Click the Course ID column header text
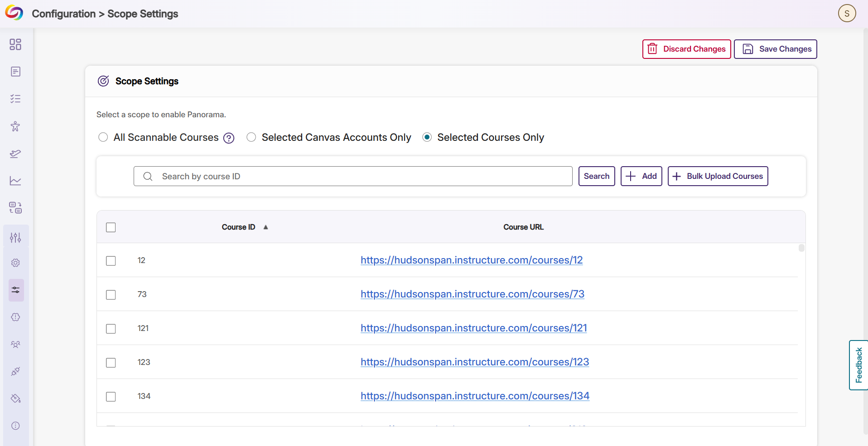The height and width of the screenshot is (446, 868). tap(238, 227)
